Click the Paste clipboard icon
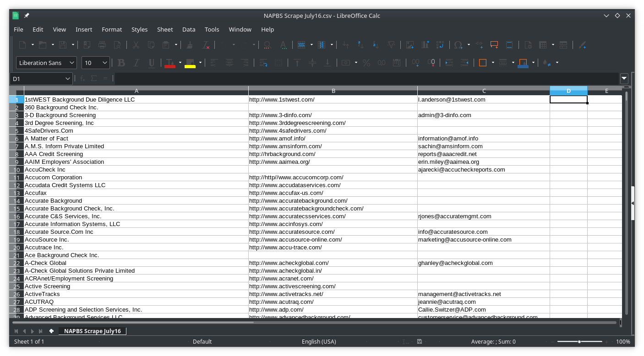 [x=166, y=45]
